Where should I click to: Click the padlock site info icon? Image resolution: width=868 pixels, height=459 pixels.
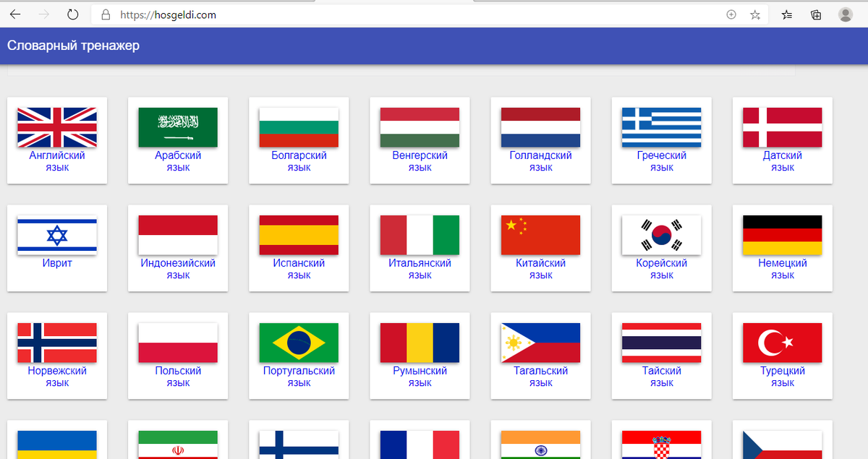106,14
